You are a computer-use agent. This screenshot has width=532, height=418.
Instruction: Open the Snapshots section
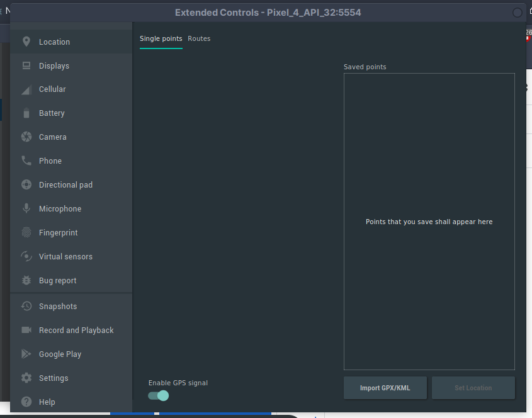pos(58,306)
